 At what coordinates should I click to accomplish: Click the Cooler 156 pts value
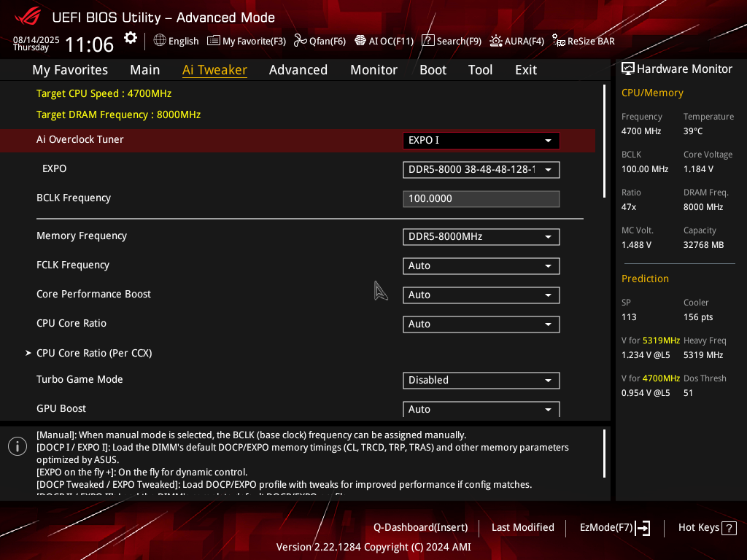tap(698, 317)
